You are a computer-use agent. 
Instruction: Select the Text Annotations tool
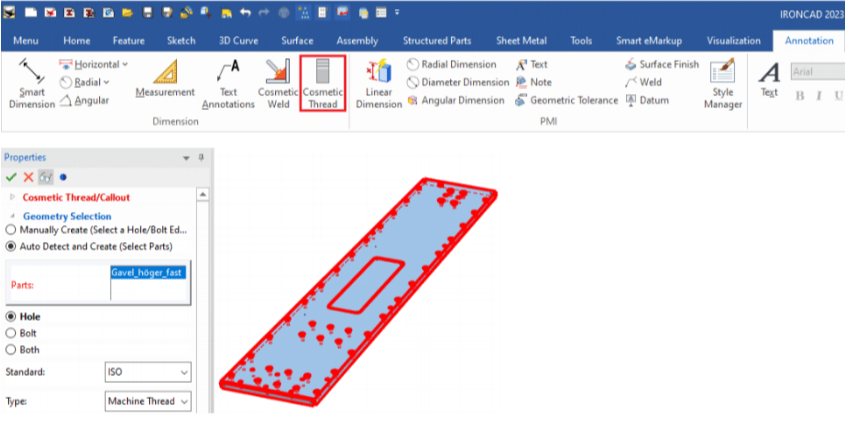click(228, 84)
